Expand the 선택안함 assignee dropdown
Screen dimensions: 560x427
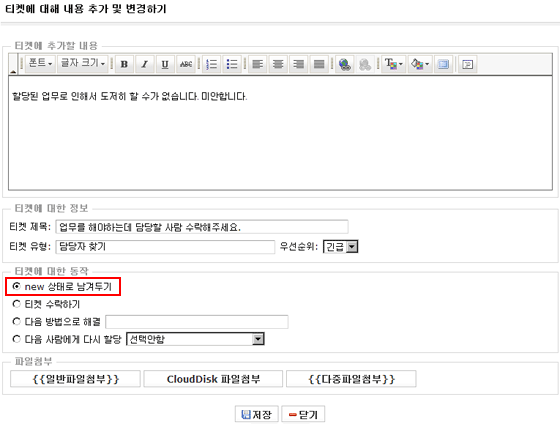(195, 339)
